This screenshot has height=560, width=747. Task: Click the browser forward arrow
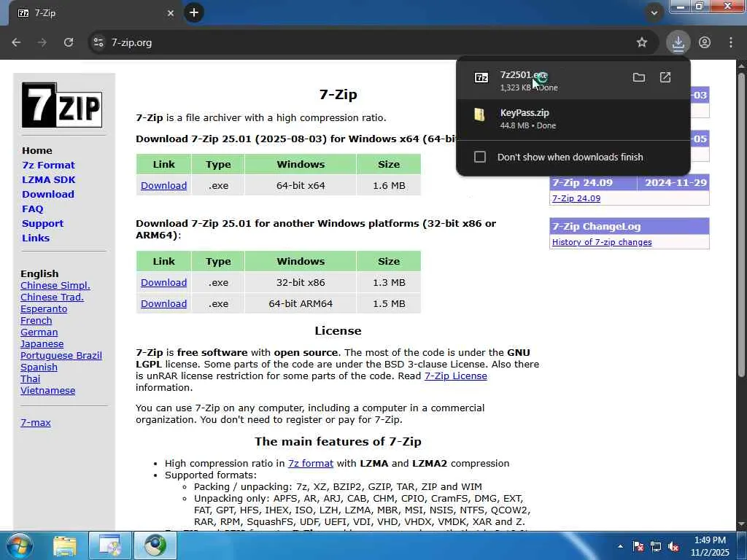pos(42,42)
